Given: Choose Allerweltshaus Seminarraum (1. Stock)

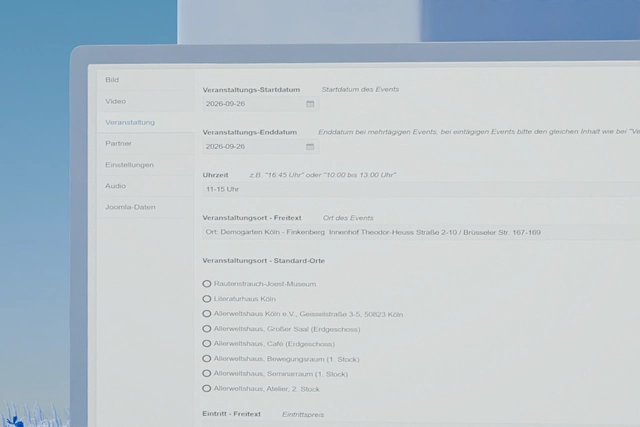Looking at the screenshot, I should click(207, 374).
